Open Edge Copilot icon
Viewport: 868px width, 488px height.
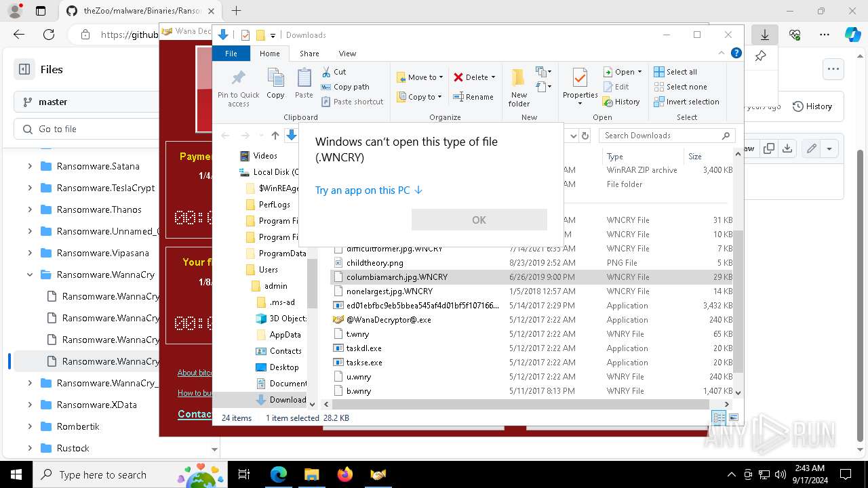[x=852, y=35]
